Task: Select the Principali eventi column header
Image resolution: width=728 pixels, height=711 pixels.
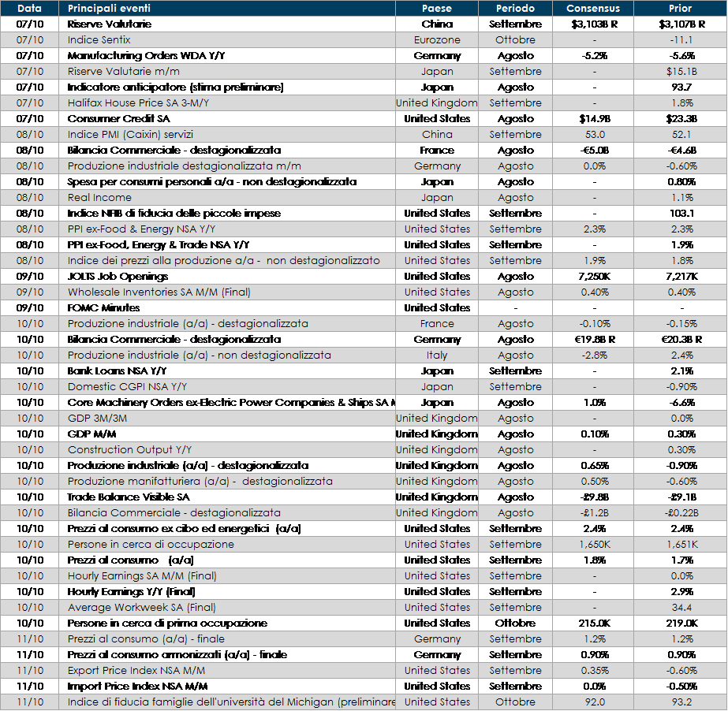Action: pyautogui.click(x=109, y=9)
